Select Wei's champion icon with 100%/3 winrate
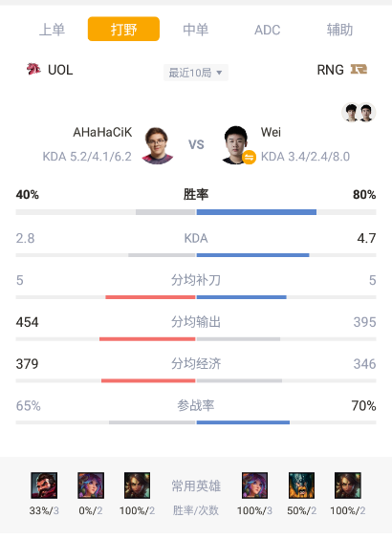This screenshot has height=539, width=392. tap(254, 485)
